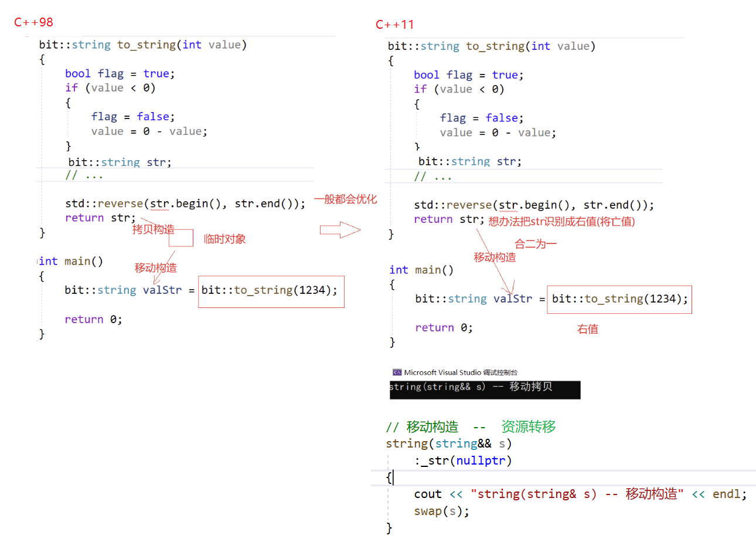Click 'to_string(int value)' signature in C++11 snippet
756x542 pixels.
tap(531, 46)
